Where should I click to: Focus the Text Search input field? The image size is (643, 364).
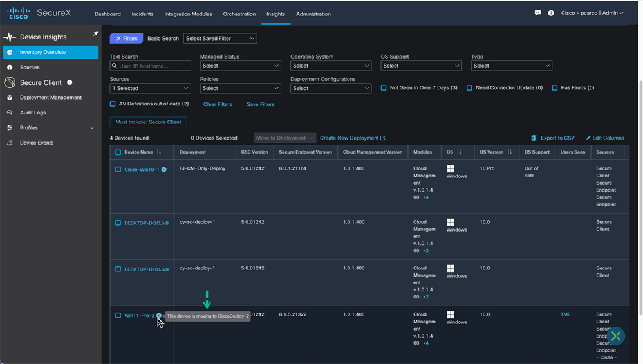click(x=150, y=66)
